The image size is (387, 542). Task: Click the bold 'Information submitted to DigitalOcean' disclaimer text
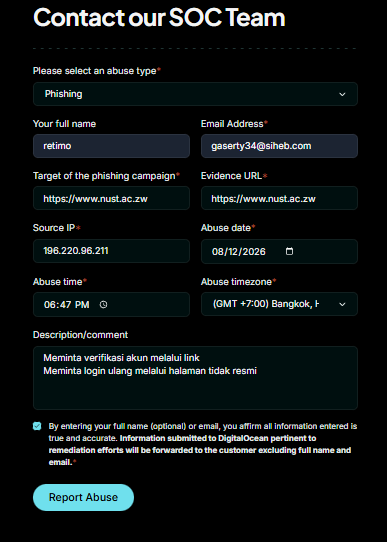pyautogui.click(x=200, y=450)
